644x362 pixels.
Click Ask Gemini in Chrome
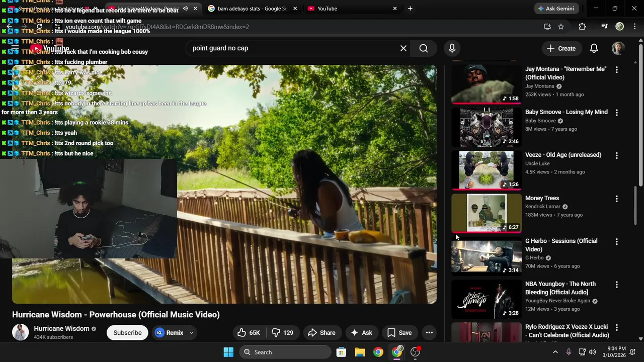tap(557, 9)
